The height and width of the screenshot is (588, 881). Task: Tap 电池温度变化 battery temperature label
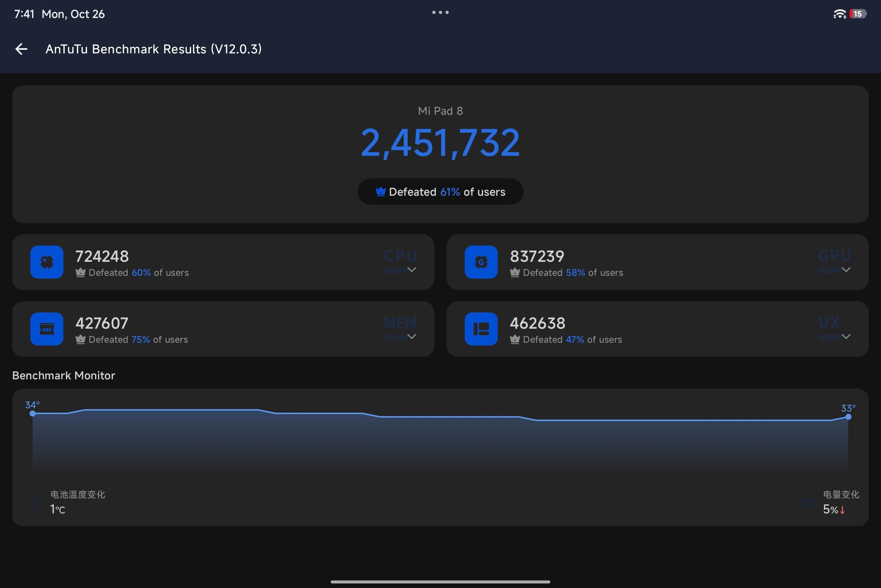pos(78,495)
